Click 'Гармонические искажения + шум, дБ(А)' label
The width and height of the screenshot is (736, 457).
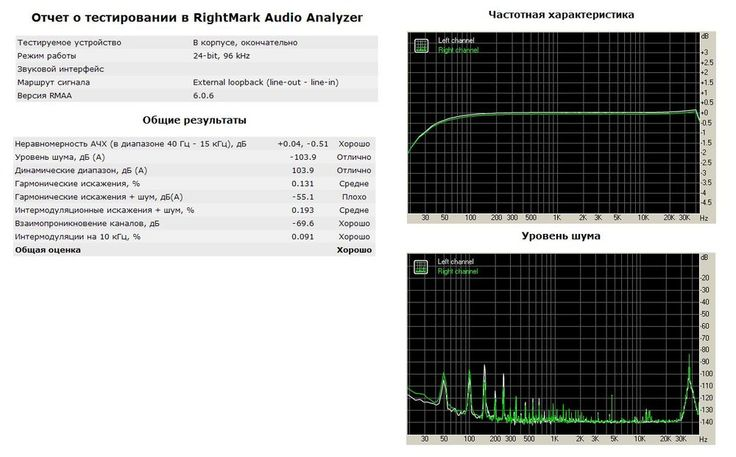[99, 197]
